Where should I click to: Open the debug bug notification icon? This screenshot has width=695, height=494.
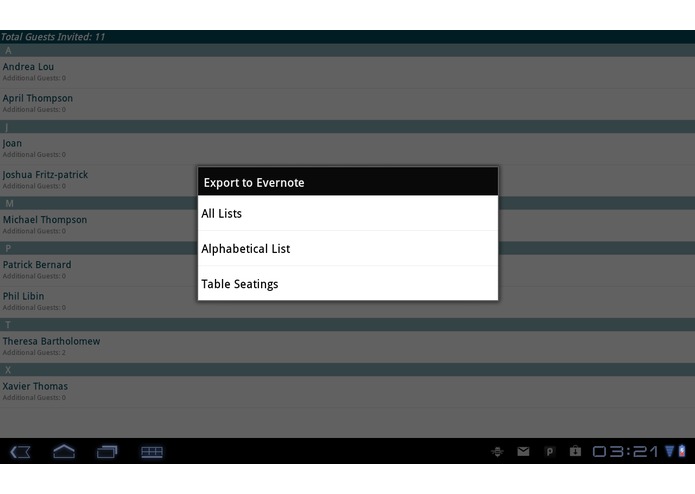497,451
